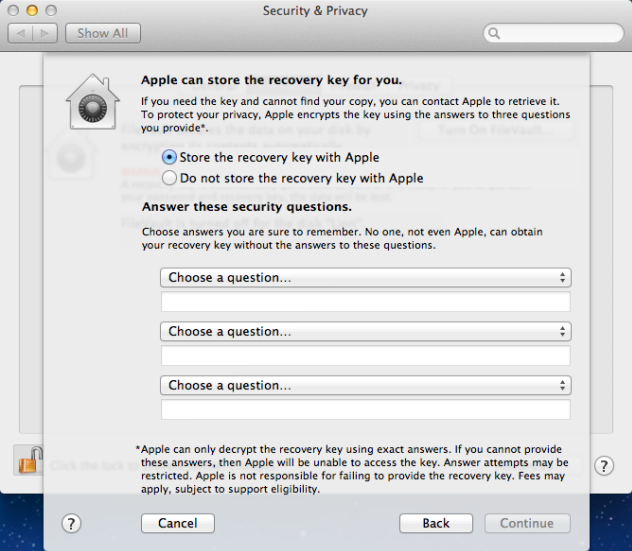Minimize the Security & Privacy window
The image size is (632, 551).
(32, 10)
